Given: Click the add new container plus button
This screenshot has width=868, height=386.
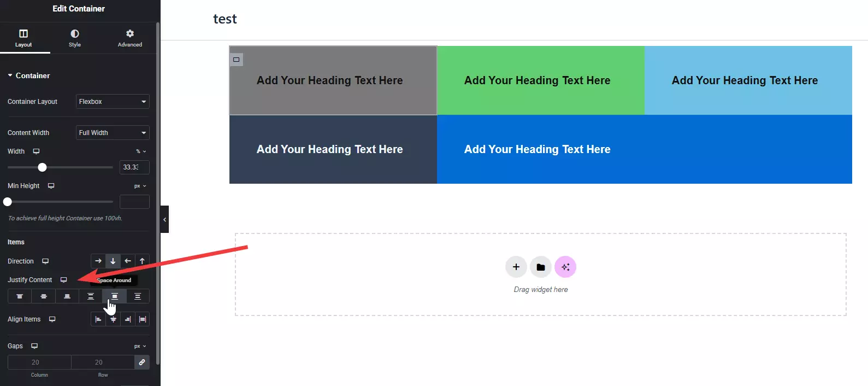Looking at the screenshot, I should pos(516,267).
